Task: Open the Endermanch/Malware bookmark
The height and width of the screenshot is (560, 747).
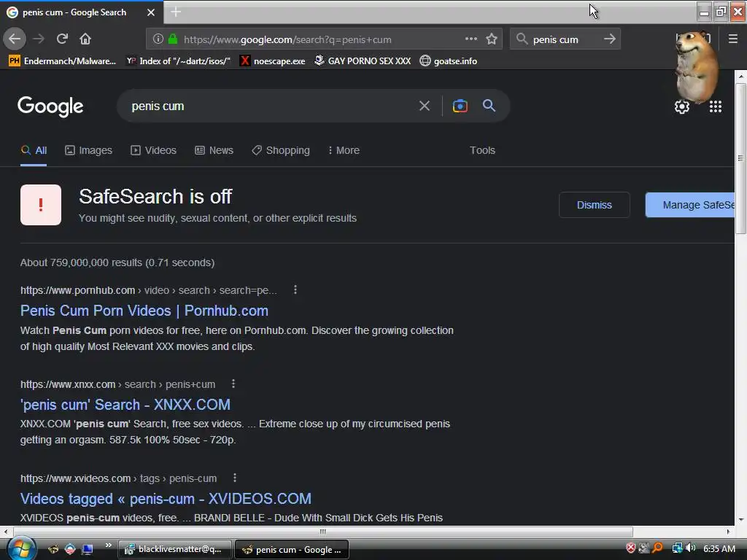Action: (x=63, y=61)
